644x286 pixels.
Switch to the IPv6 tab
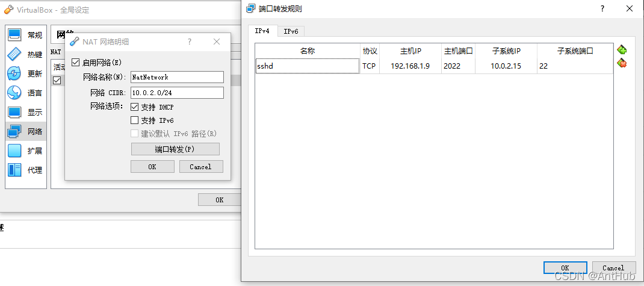[x=291, y=31]
